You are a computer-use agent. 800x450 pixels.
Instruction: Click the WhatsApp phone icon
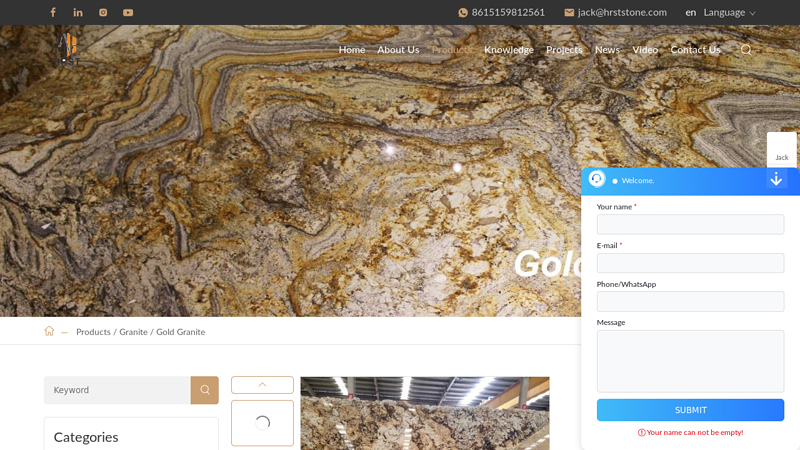click(463, 13)
